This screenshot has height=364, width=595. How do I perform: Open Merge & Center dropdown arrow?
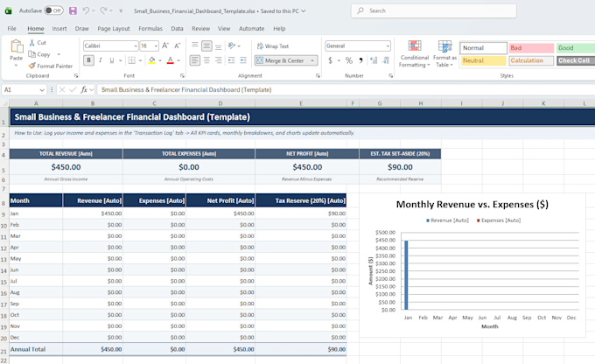[312, 60]
